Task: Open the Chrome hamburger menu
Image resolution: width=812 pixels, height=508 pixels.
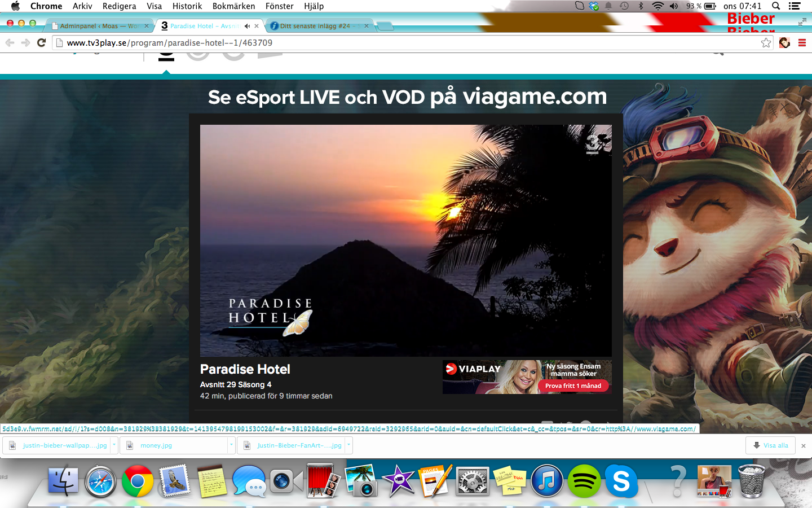Action: pyautogui.click(x=802, y=43)
